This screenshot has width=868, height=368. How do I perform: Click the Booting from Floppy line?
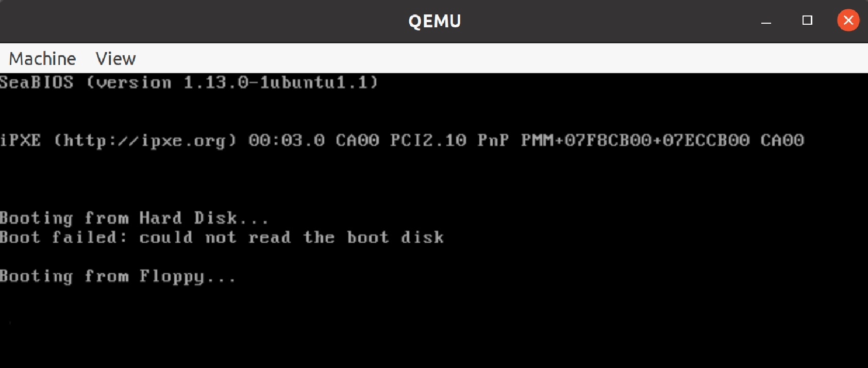[x=118, y=276]
